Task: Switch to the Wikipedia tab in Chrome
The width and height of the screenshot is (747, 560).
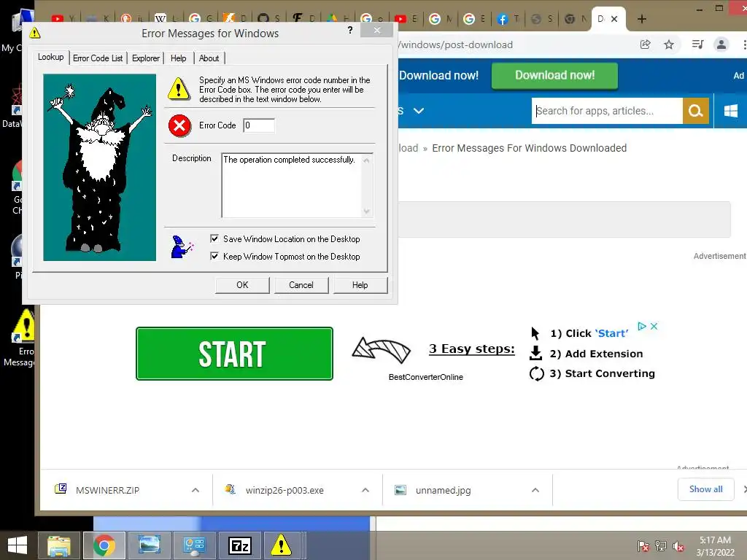Action: click(x=166, y=19)
